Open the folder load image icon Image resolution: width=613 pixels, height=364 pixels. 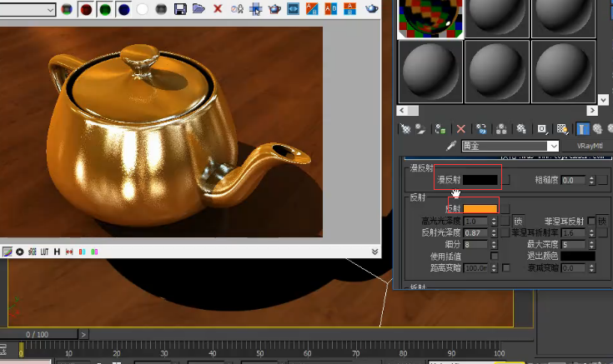[198, 8]
